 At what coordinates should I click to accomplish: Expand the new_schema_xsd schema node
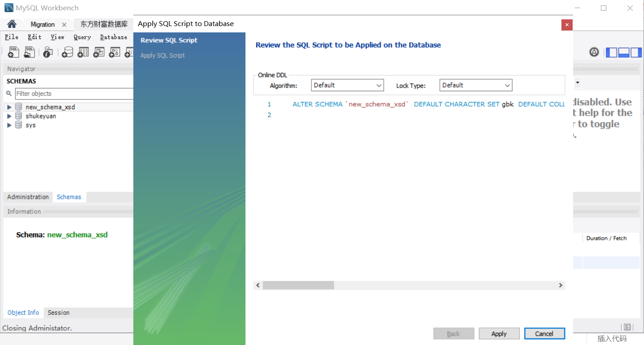click(x=9, y=107)
